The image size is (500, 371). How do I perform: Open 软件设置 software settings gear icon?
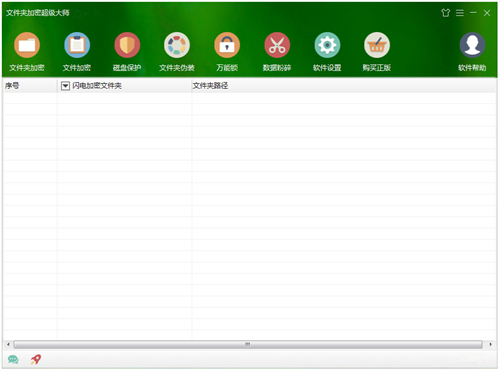(x=327, y=45)
